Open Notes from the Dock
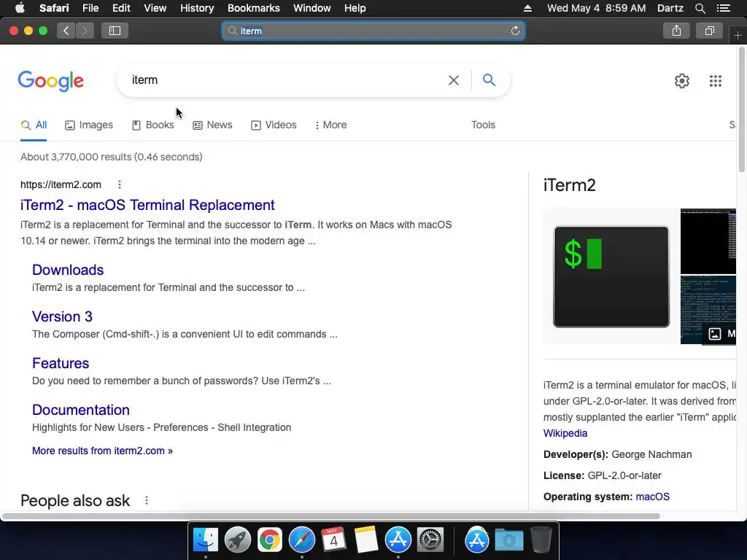Image resolution: width=747 pixels, height=560 pixels. [366, 540]
